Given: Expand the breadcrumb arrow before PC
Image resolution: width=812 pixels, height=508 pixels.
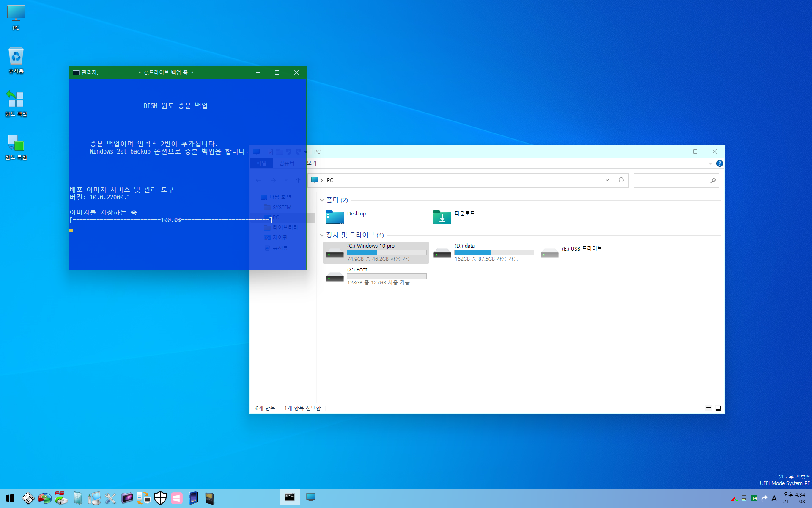Looking at the screenshot, I should pos(322,180).
